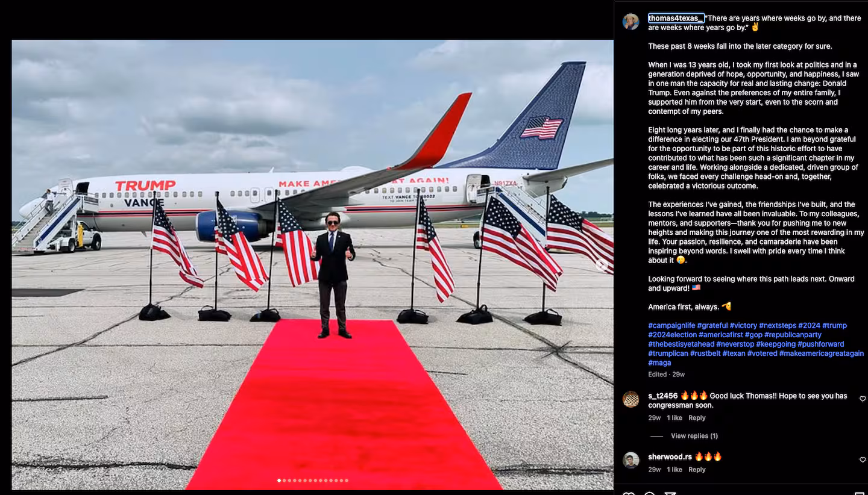Open the thomas4texas_ username link
Image resolution: width=868 pixels, height=495 pixels.
coord(676,18)
